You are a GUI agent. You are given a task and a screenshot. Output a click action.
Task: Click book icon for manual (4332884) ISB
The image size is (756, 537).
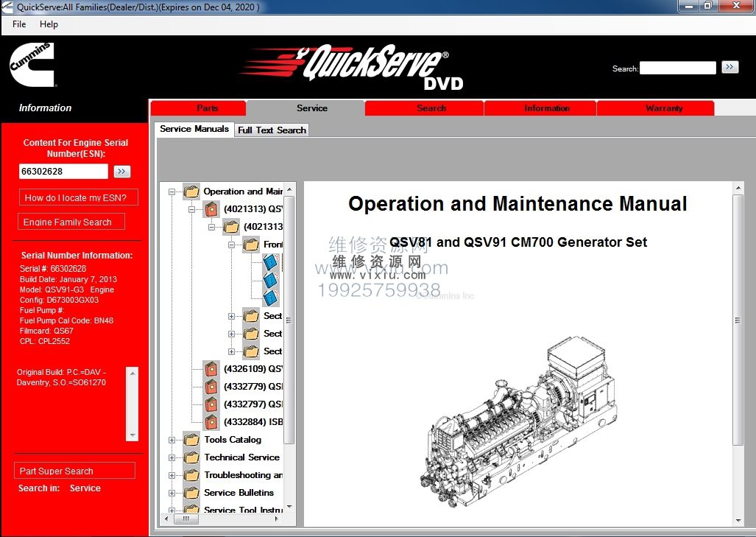coord(211,422)
